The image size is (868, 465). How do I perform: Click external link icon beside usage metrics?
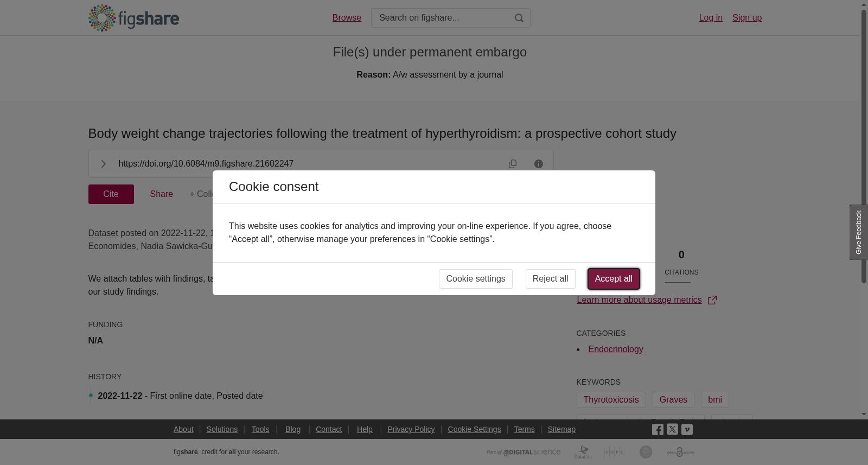click(x=712, y=300)
